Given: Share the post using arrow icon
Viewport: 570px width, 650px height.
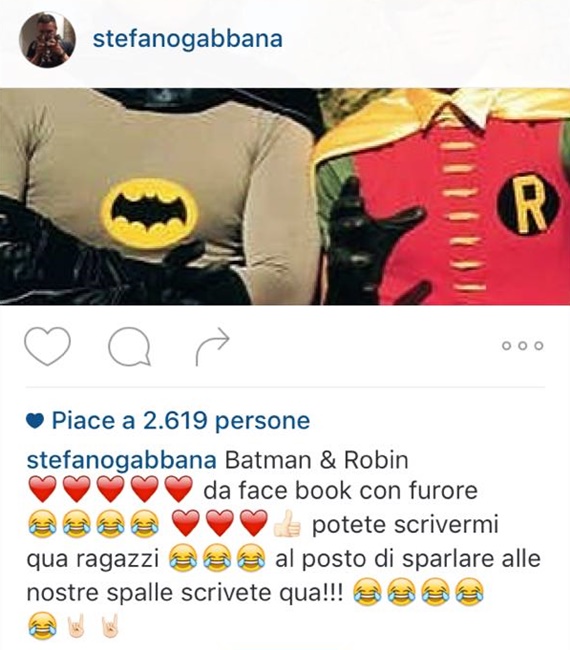Looking at the screenshot, I should (212, 347).
